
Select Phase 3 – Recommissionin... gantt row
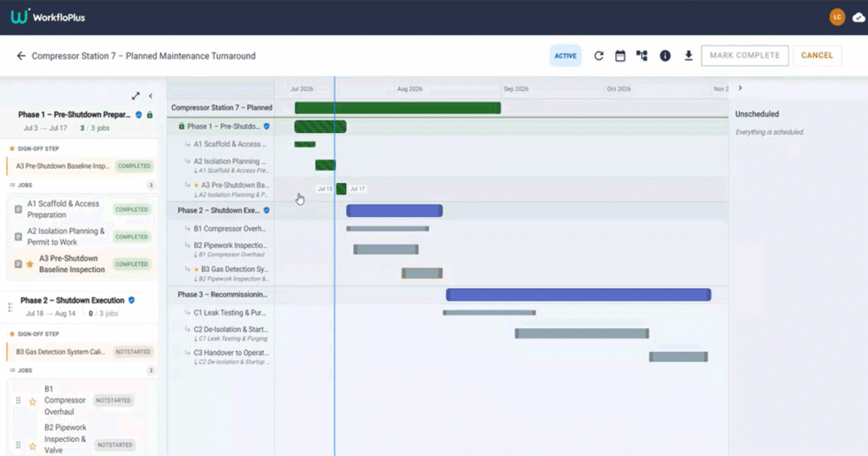click(221, 294)
